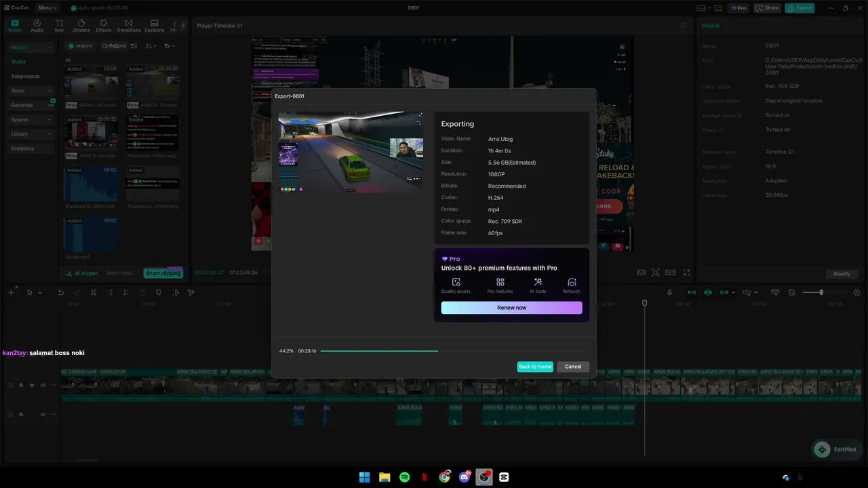
Task: Click the Retouch icon in Pro panel
Action: (x=572, y=282)
